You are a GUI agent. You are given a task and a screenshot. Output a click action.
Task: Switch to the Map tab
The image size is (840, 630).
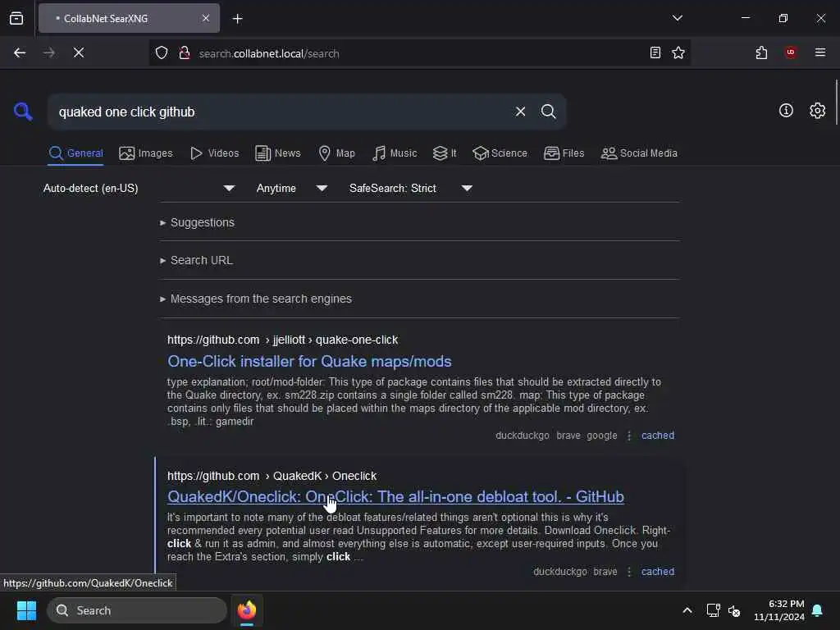point(337,153)
